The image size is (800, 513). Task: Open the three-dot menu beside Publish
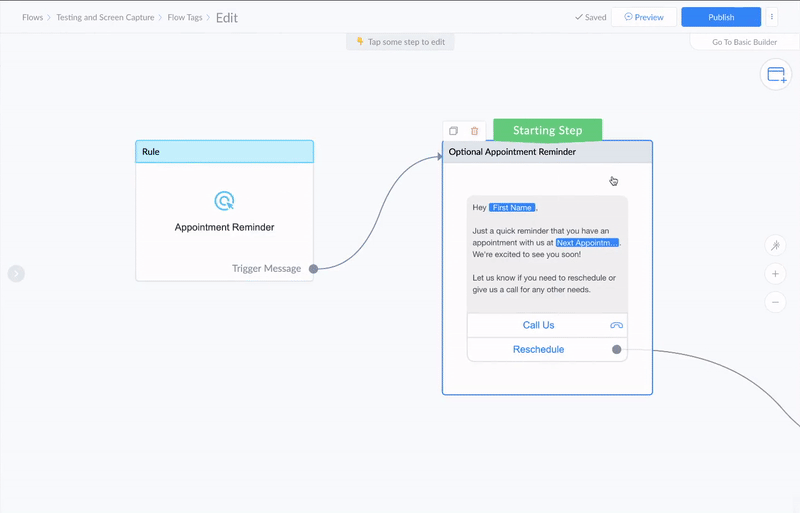tap(771, 17)
